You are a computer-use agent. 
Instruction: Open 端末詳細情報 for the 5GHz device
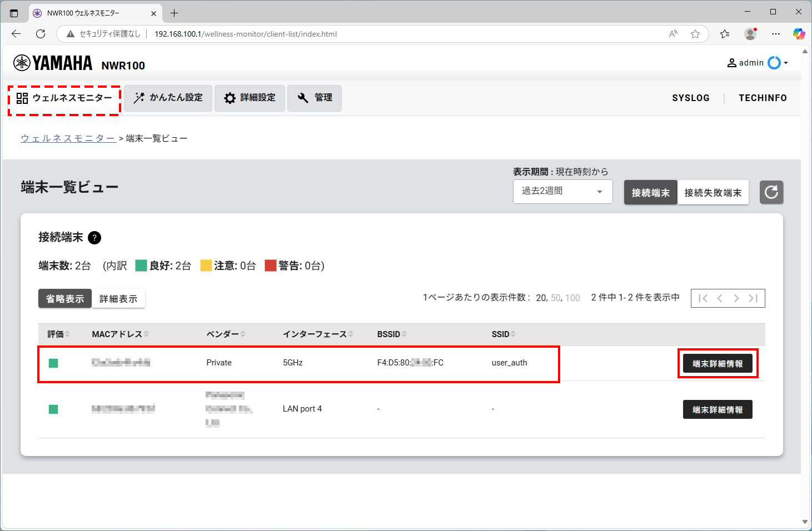coord(717,364)
